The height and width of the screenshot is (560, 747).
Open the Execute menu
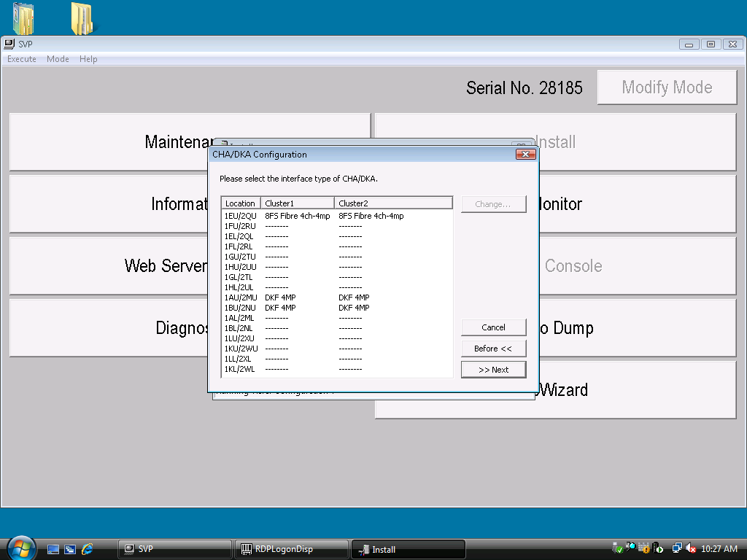22,59
